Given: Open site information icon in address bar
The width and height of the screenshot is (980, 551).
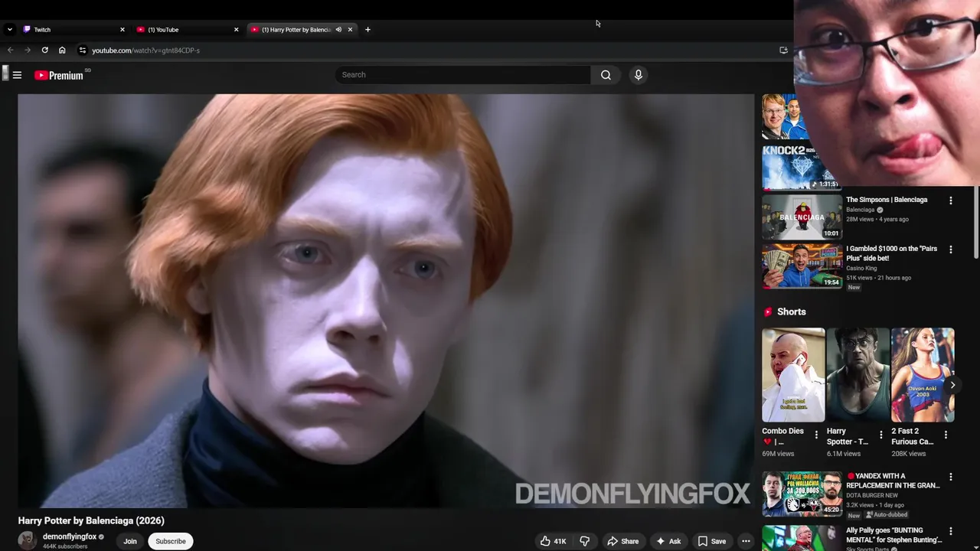Looking at the screenshot, I should click(x=83, y=51).
